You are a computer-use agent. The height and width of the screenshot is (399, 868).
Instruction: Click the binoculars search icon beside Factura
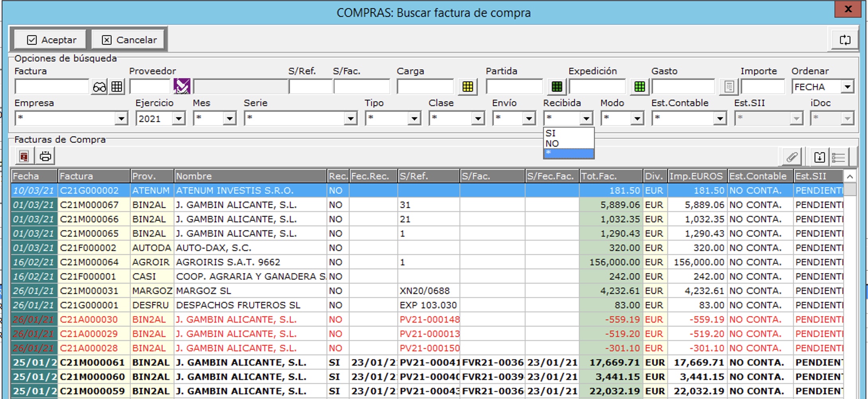[99, 87]
